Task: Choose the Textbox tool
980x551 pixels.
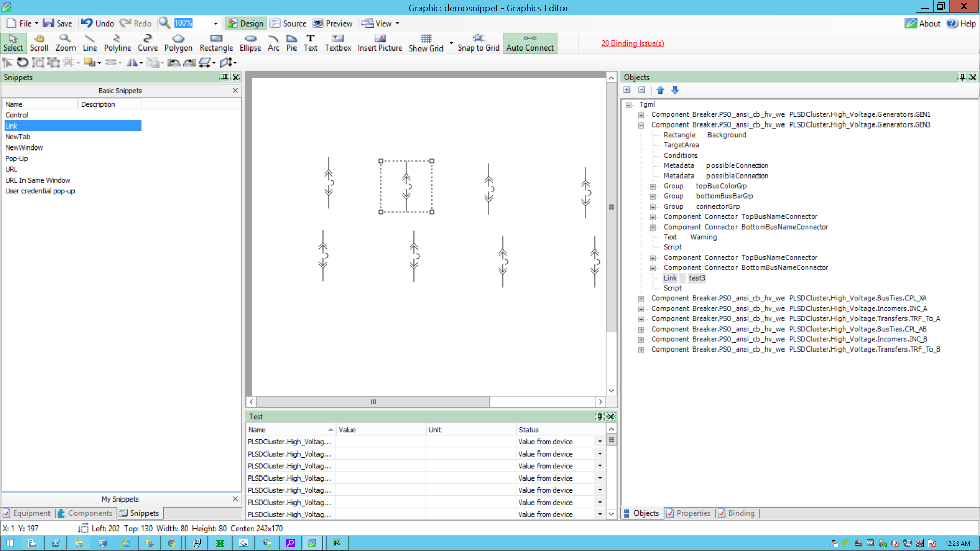Action: pyautogui.click(x=337, y=43)
